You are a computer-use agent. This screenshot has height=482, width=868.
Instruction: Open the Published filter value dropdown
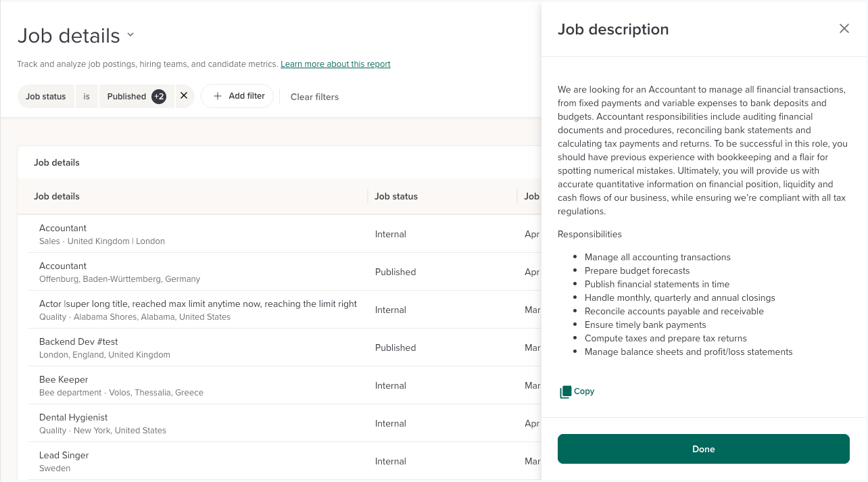[x=126, y=96]
